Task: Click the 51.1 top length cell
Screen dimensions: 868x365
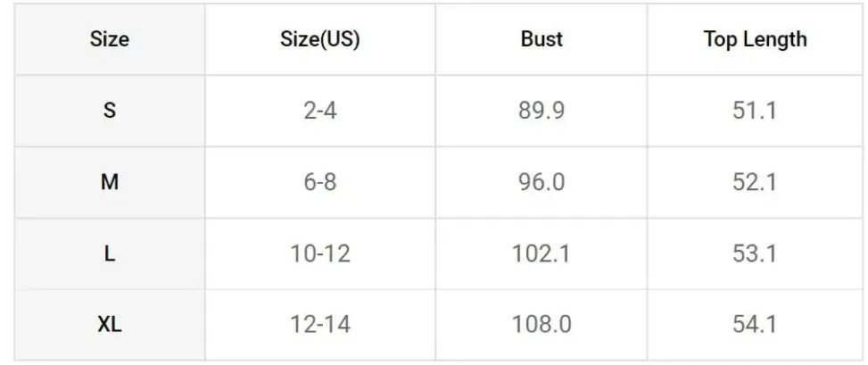Action: (x=755, y=111)
